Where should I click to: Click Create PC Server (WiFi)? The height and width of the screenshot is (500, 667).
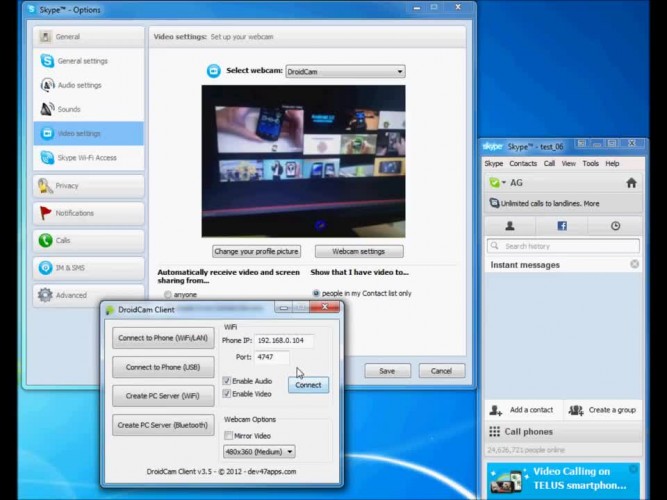pyautogui.click(x=163, y=396)
